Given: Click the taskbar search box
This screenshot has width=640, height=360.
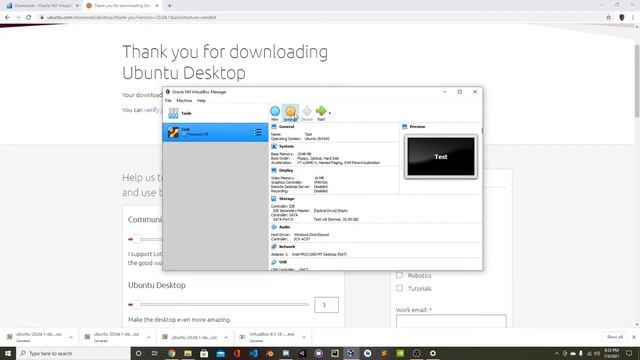Looking at the screenshot, I should [x=73, y=353].
